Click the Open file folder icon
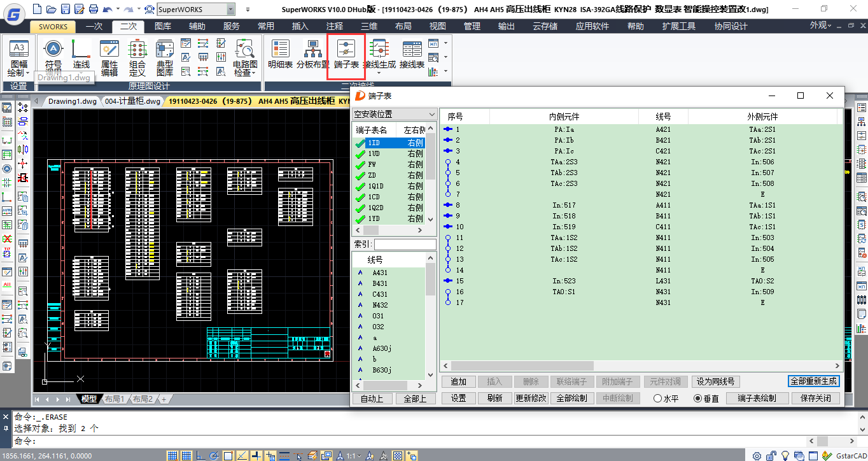Screen dimensions: 868x461 (x=50, y=9)
